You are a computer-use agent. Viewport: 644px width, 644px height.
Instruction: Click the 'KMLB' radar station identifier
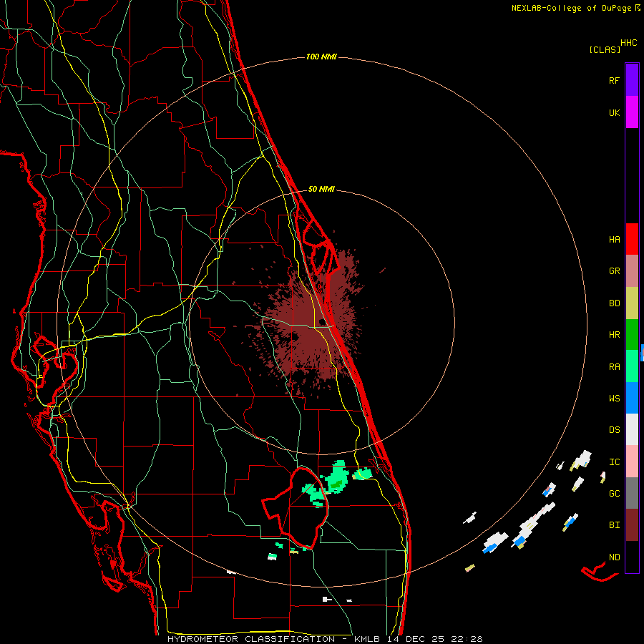[367, 639]
